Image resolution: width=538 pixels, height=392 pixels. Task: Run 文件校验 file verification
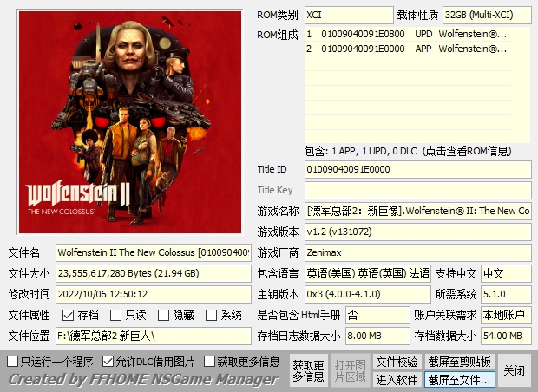point(397,362)
